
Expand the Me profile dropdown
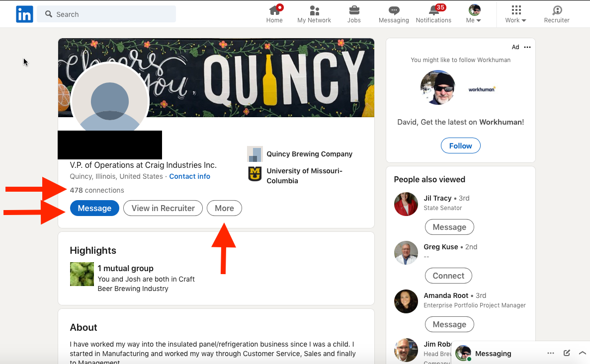[x=474, y=14]
